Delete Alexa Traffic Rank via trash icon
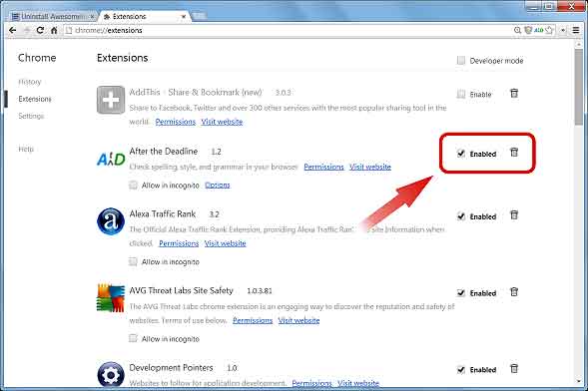588x391 pixels. (x=514, y=215)
